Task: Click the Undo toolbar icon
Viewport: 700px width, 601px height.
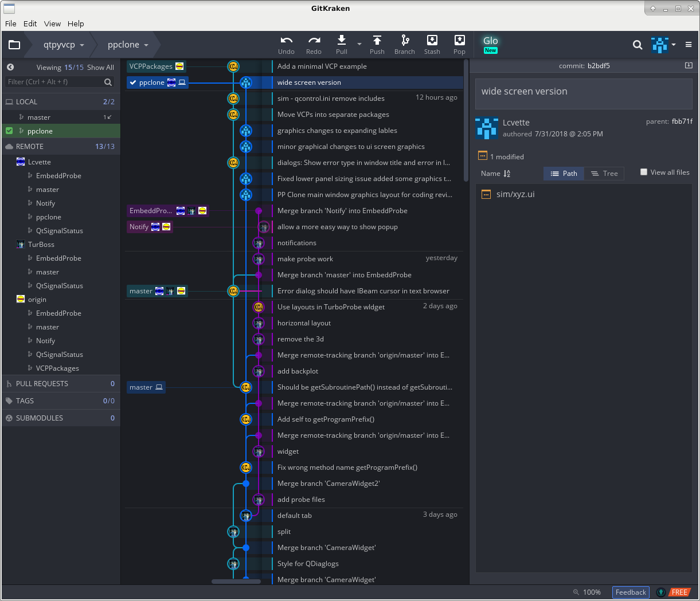Action: point(286,40)
